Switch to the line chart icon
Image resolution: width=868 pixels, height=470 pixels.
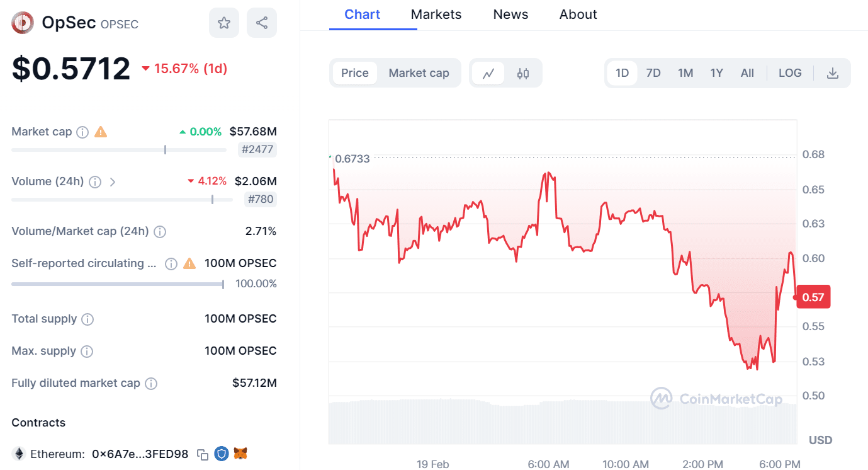click(488, 73)
